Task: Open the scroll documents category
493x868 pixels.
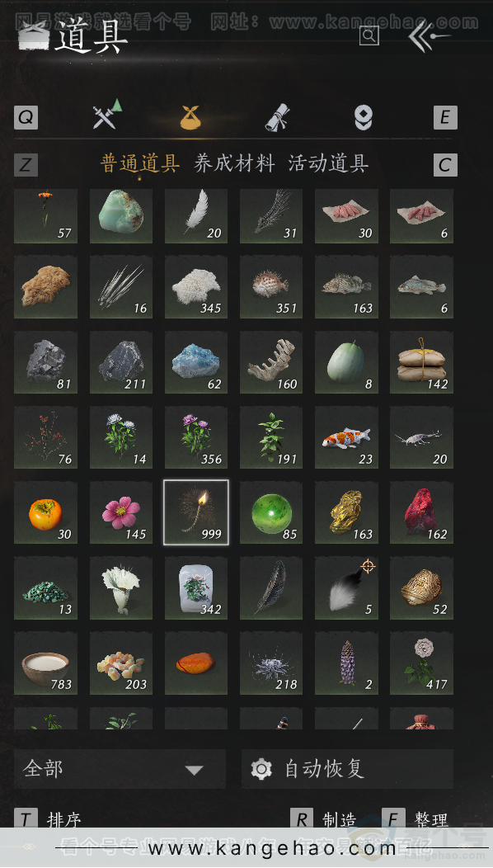Action: [x=277, y=117]
